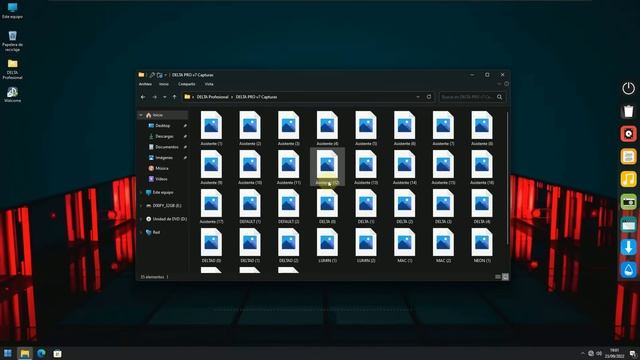Select the DEFAULT (1) image file

pyautogui.click(x=250, y=206)
